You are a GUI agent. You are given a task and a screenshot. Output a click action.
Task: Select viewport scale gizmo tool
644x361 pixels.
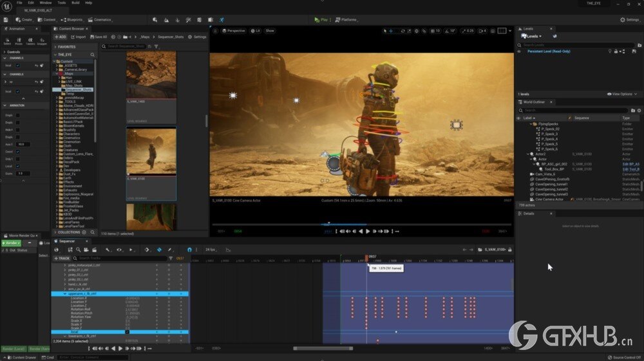pos(409,31)
